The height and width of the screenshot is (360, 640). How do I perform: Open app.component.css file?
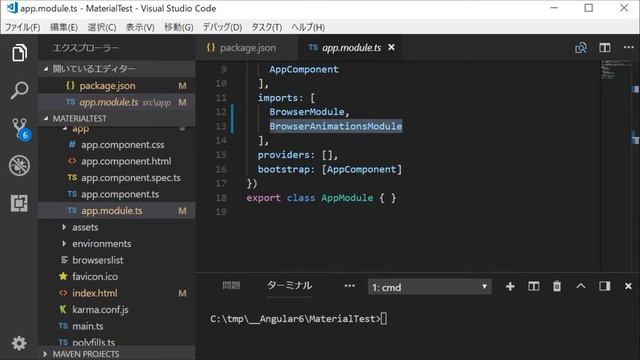click(117, 145)
